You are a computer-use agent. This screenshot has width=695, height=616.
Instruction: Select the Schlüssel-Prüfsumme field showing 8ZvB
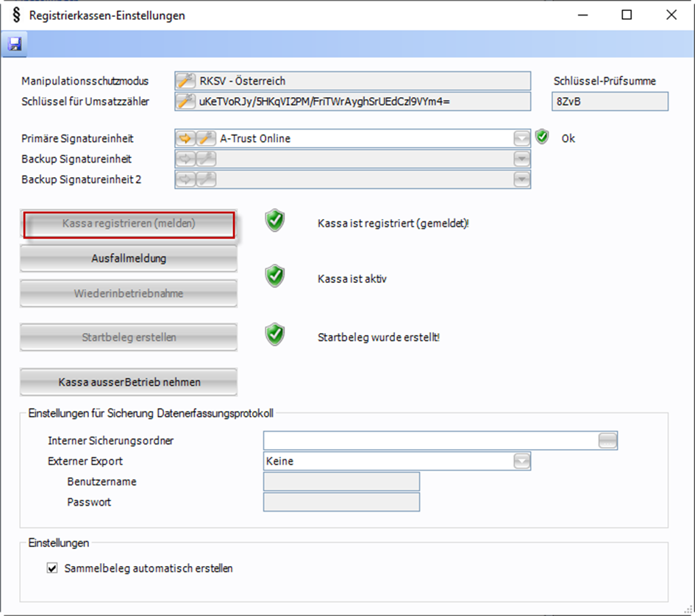coord(610,101)
